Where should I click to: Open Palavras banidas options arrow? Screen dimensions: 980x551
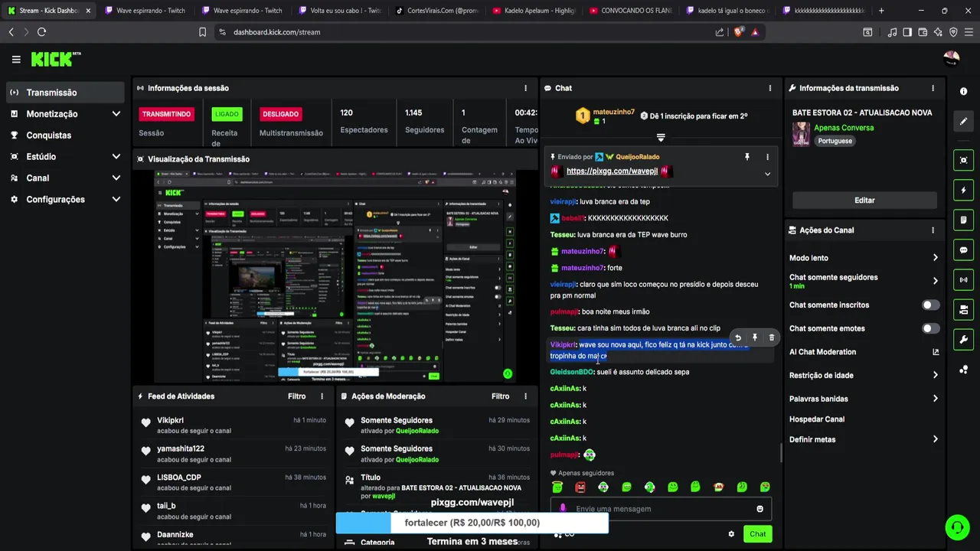[x=935, y=399]
